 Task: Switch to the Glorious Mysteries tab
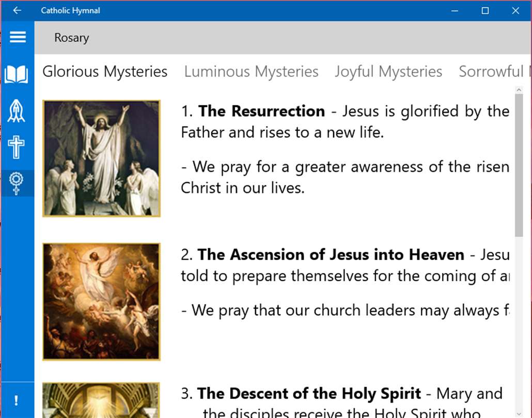pos(105,72)
